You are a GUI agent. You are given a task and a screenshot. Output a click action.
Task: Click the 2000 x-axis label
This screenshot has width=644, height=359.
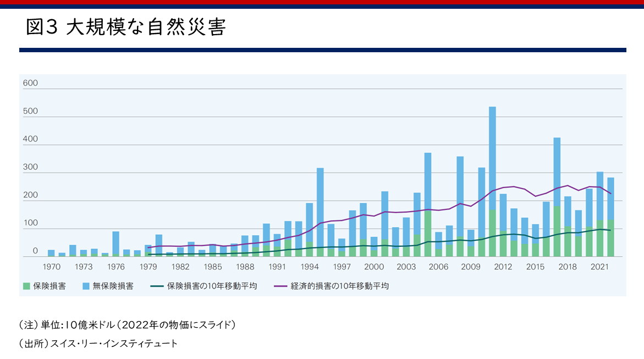pyautogui.click(x=374, y=267)
